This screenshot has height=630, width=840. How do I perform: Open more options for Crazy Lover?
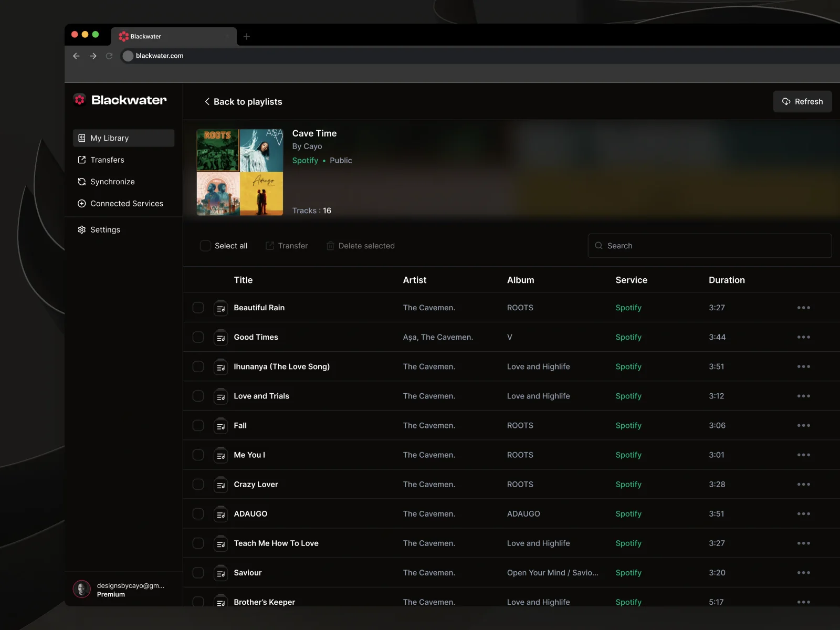pyautogui.click(x=803, y=484)
